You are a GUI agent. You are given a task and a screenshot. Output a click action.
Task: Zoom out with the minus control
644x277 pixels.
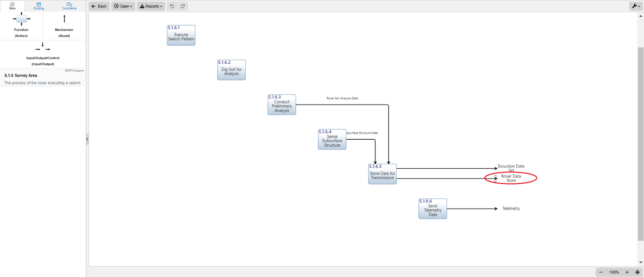pyautogui.click(x=601, y=272)
